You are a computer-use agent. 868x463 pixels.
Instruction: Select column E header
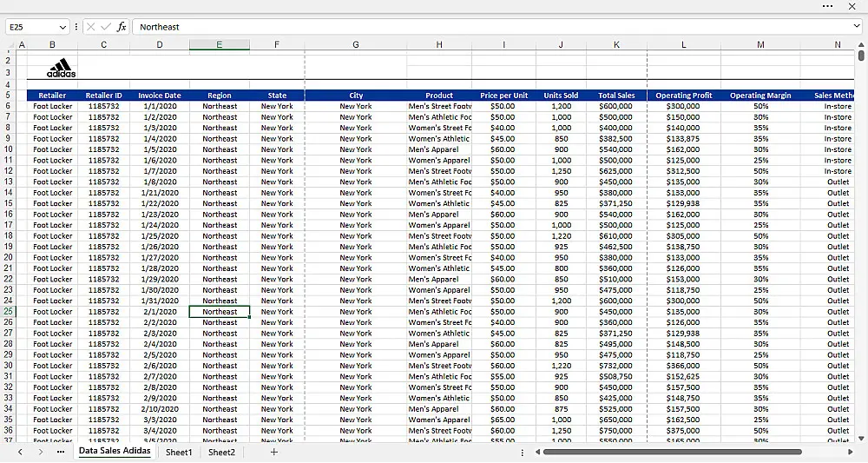tap(220, 45)
